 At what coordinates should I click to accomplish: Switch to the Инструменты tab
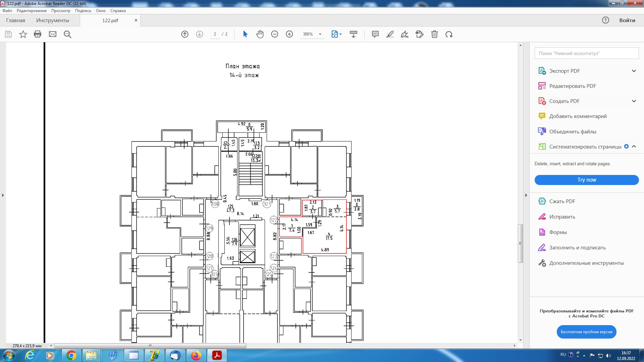[x=53, y=20]
